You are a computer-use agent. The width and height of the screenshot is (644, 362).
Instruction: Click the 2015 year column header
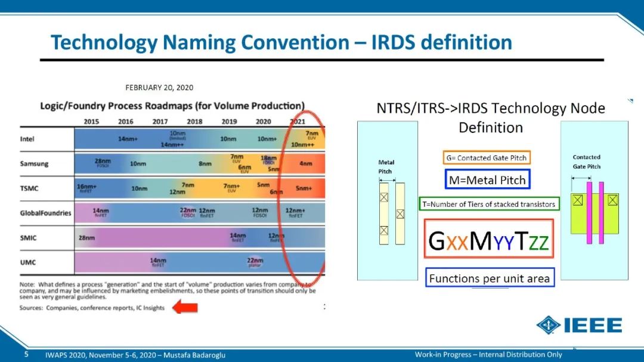(91, 122)
